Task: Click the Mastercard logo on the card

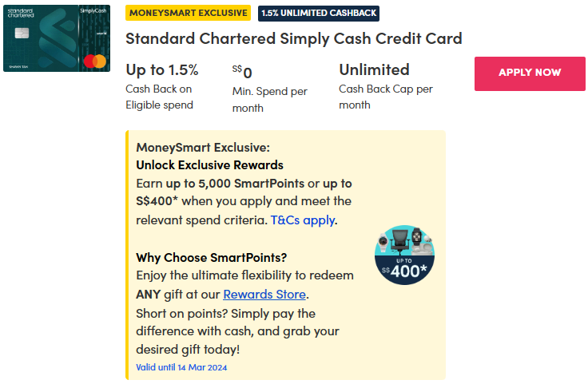Action: point(94,61)
